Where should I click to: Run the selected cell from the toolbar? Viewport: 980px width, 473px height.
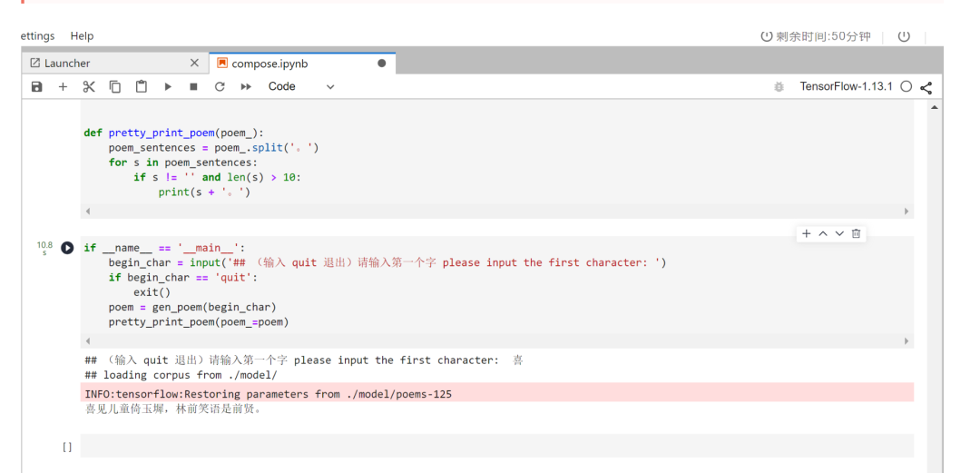[168, 87]
